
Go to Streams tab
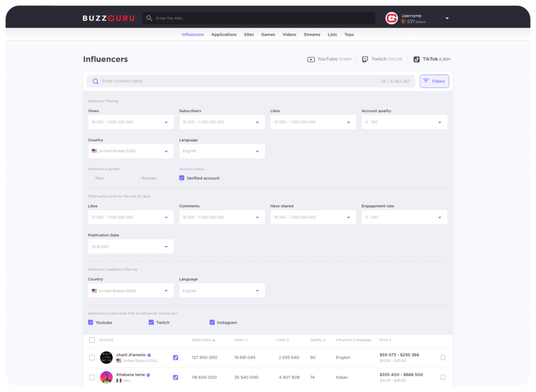click(x=312, y=35)
